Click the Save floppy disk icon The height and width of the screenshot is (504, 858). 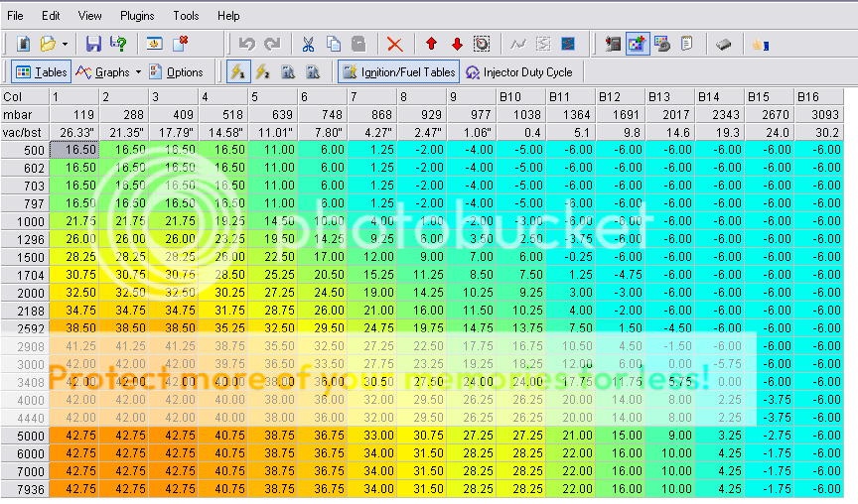click(93, 44)
